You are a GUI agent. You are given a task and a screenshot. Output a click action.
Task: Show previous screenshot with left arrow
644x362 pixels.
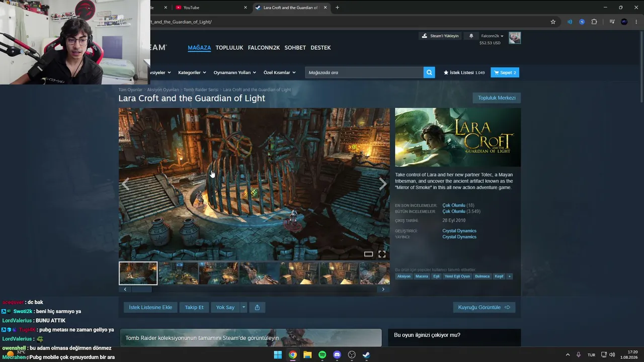(x=125, y=184)
